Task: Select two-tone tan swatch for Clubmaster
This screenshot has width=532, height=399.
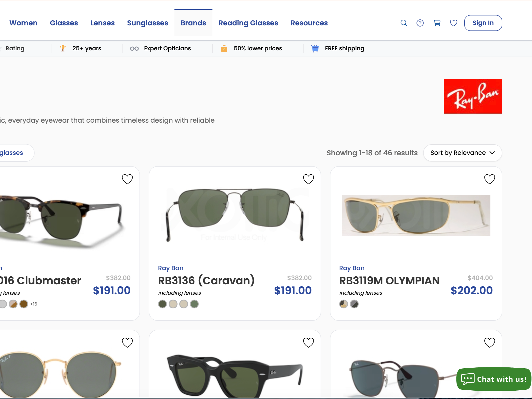Action: (13, 304)
